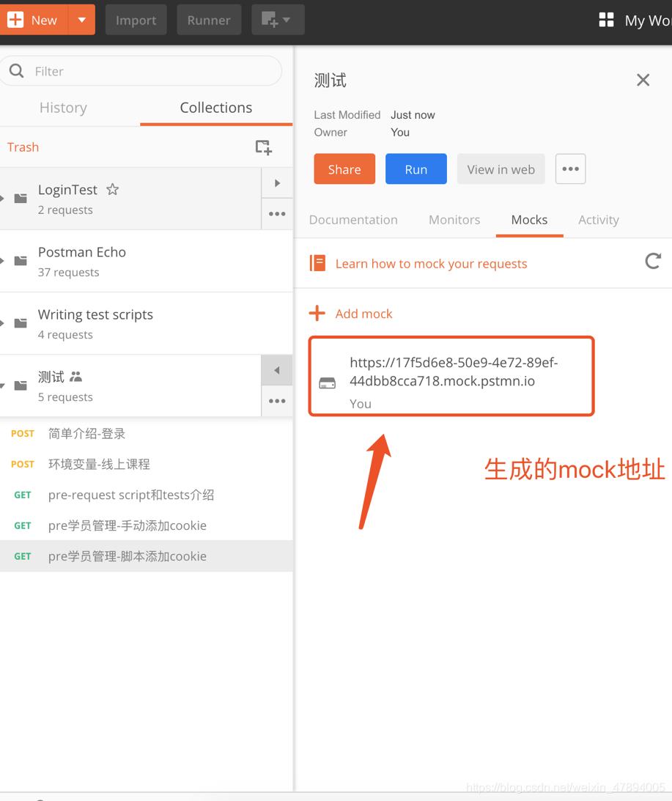The height and width of the screenshot is (801, 672).
Task: Open the new window/tab dropdown icon
Action: click(278, 20)
